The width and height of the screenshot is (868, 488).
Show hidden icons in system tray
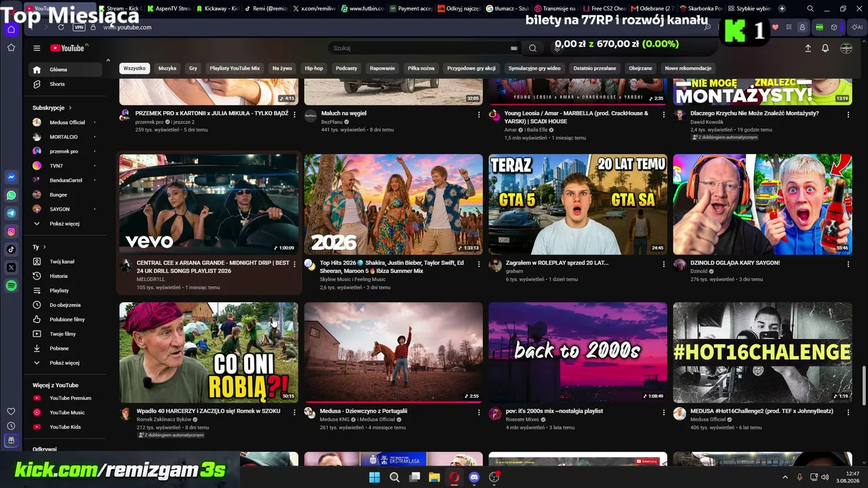coord(786,477)
